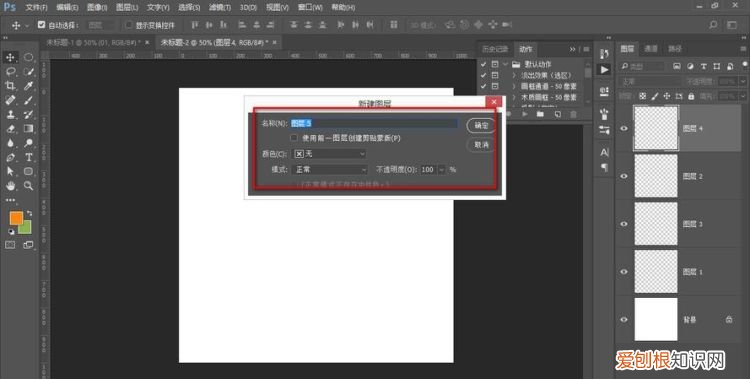
Task: Select the Gradient tool
Action: point(28,129)
